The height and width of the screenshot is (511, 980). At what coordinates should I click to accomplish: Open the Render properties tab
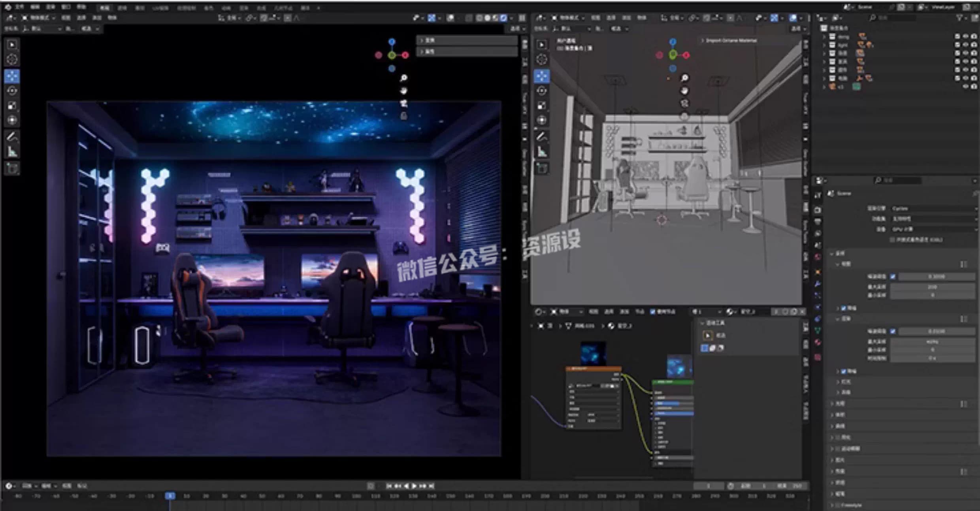pyautogui.click(x=818, y=210)
